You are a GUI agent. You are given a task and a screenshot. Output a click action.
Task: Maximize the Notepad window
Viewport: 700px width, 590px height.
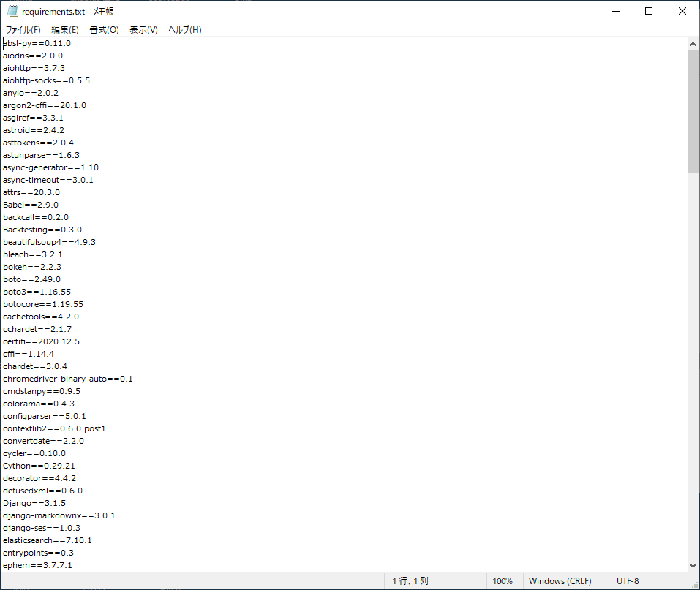coord(649,11)
